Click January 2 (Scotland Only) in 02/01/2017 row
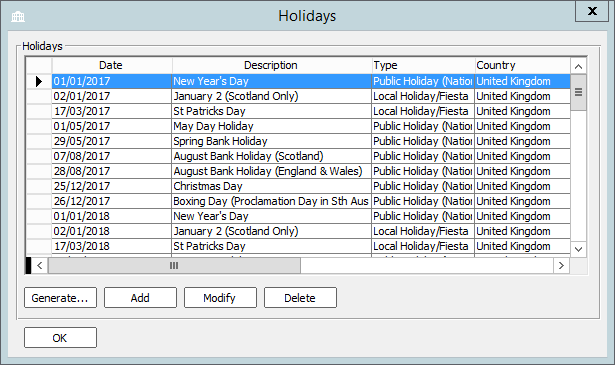 (x=271, y=96)
